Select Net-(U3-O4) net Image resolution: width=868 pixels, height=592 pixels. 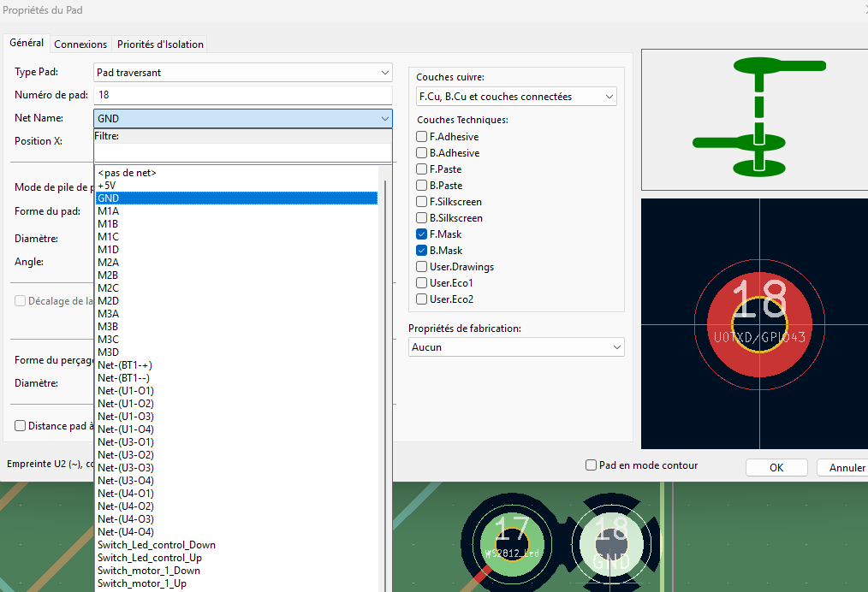[236, 481]
